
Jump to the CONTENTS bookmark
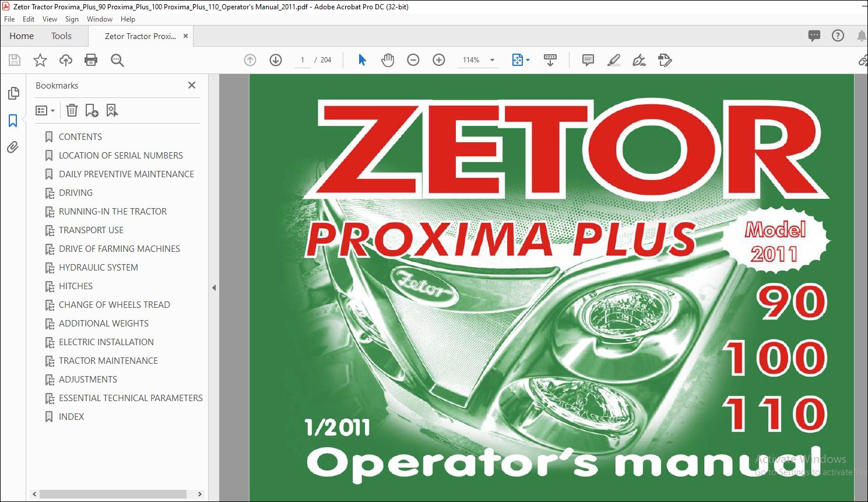point(80,137)
